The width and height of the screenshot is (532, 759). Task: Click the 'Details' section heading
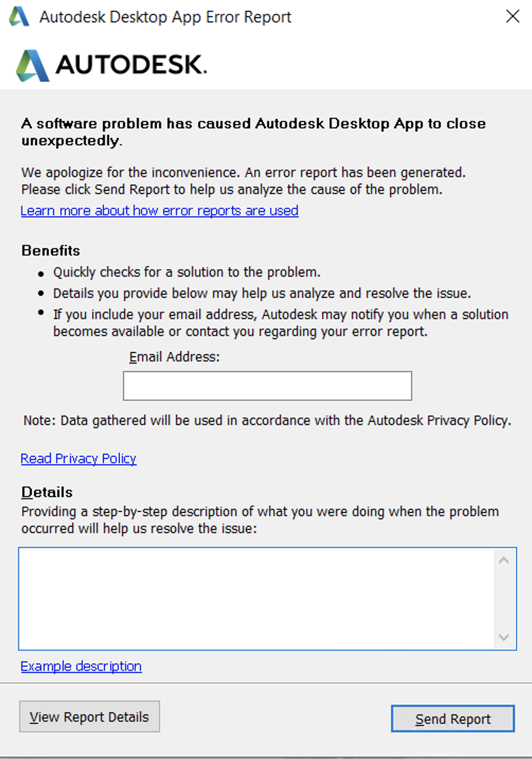47,492
